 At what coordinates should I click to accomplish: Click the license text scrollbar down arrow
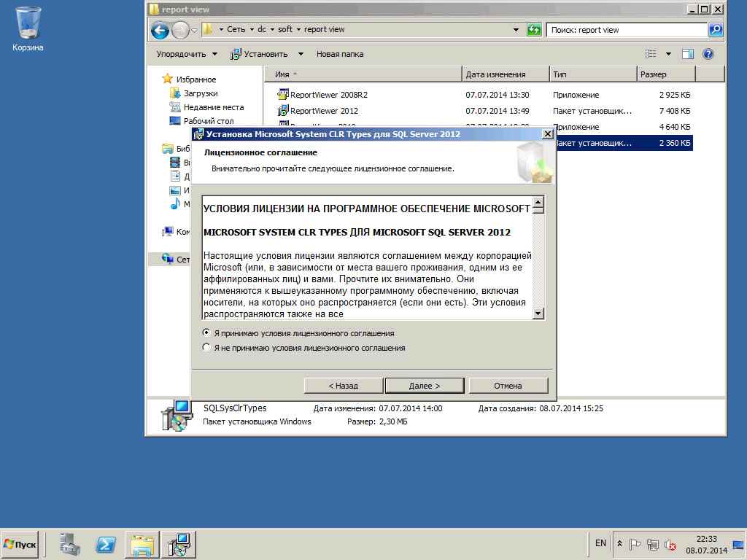coord(538,314)
